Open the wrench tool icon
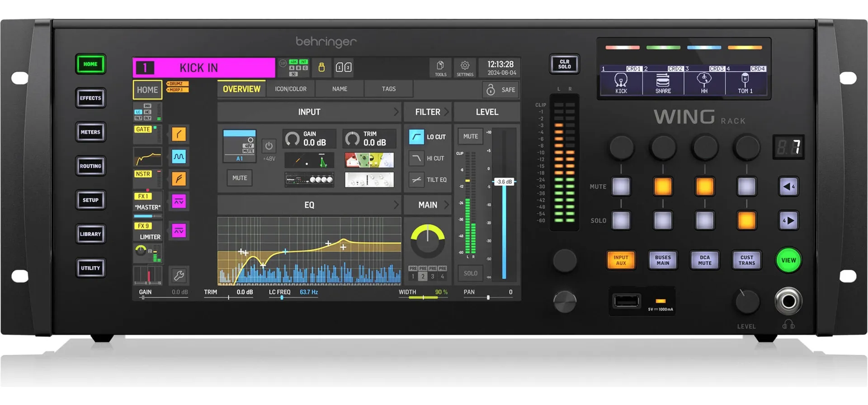The width and height of the screenshot is (868, 405). pos(179,275)
